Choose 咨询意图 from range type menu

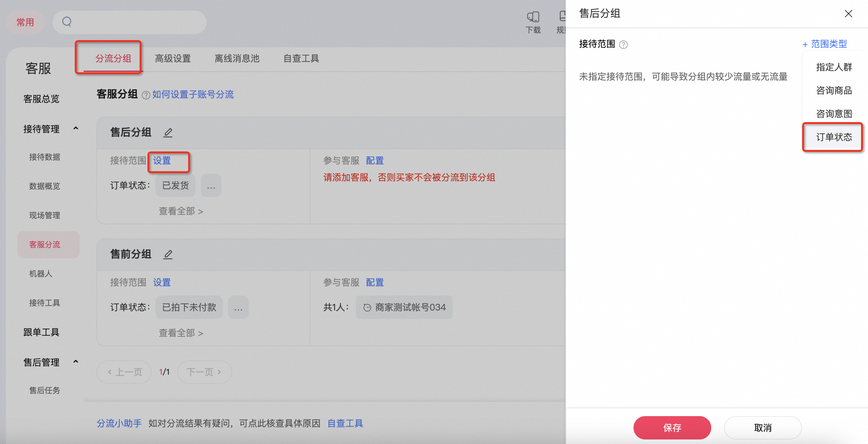834,114
